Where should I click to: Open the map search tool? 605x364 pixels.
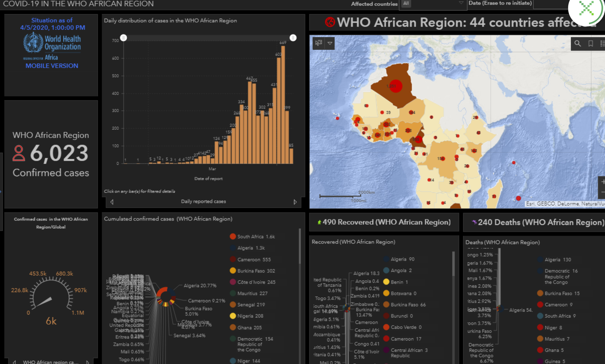577,44
